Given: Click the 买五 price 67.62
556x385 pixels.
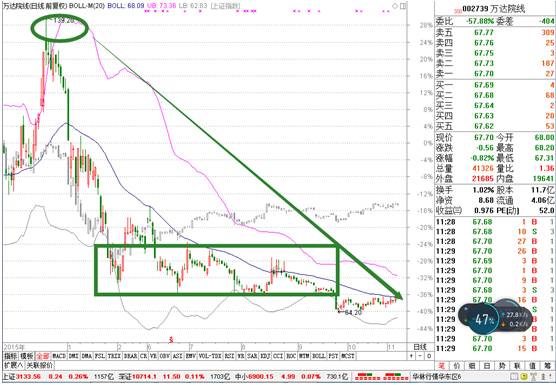Looking at the screenshot, I should [484, 126].
